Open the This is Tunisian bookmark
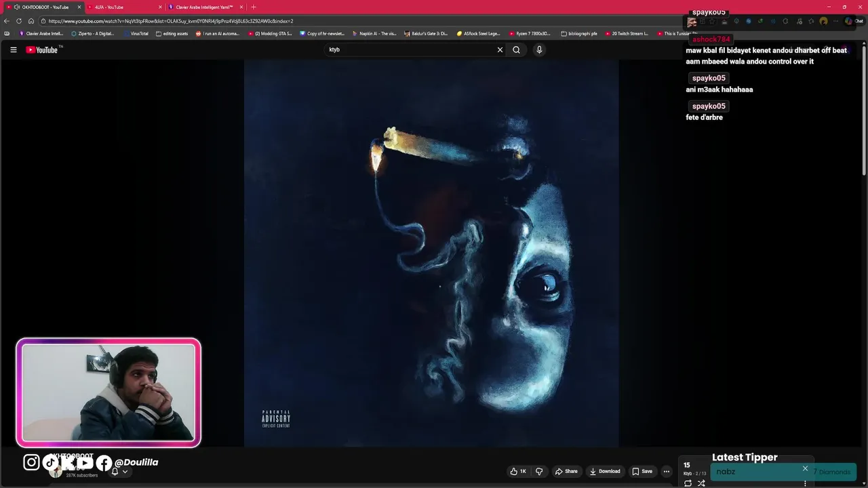 [677, 33]
